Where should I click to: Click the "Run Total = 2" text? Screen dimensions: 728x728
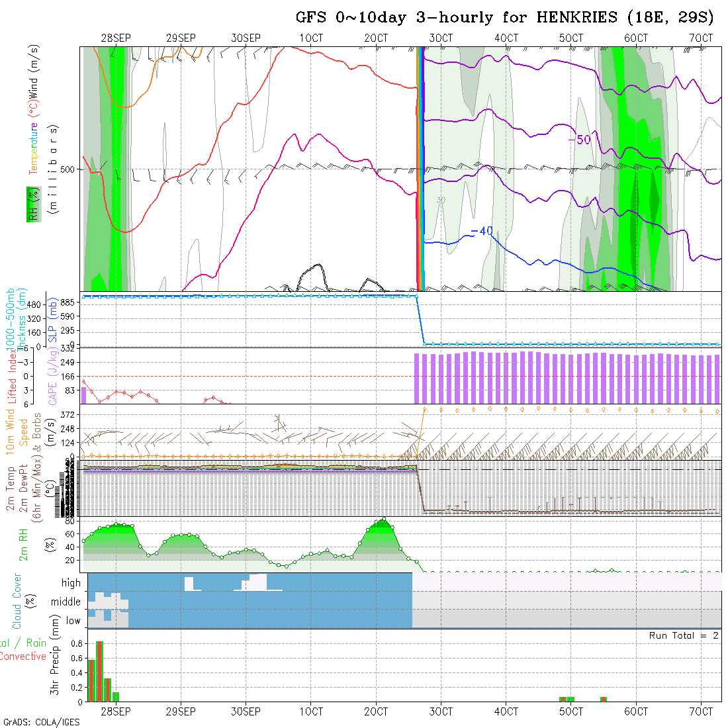click(684, 636)
